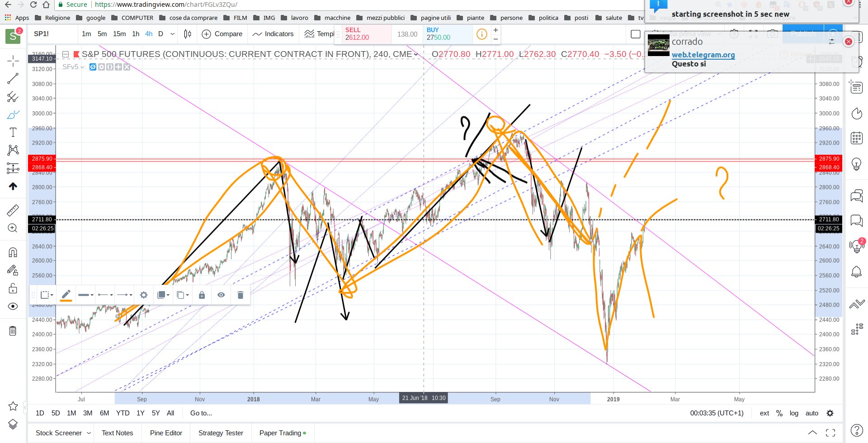Viewport: 868px width, 443px height.
Task: Expand the timeframe interval dropdown
Action: coord(172,34)
